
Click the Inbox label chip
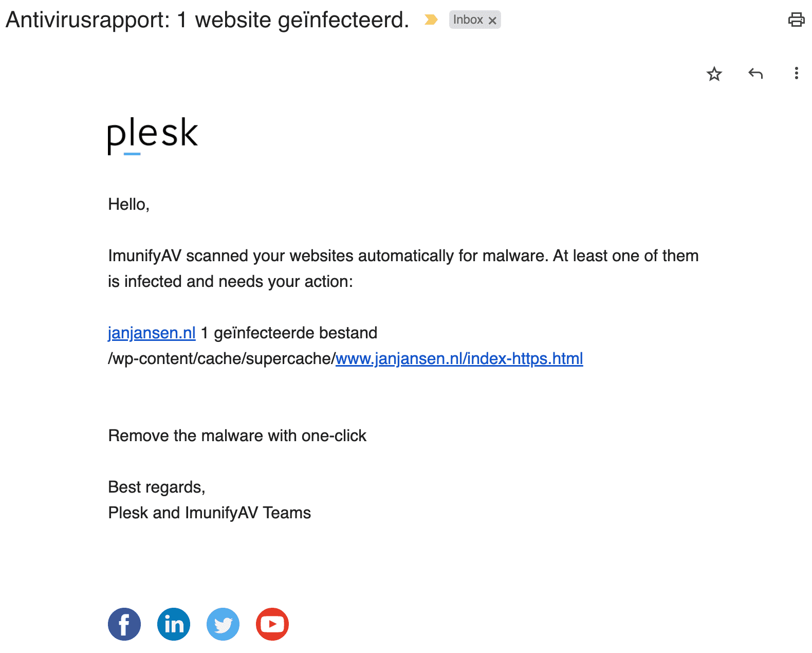coord(468,20)
